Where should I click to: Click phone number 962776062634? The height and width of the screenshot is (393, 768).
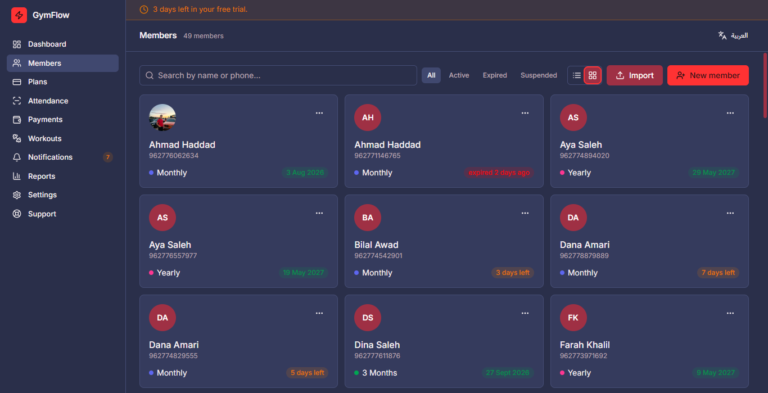coord(173,156)
